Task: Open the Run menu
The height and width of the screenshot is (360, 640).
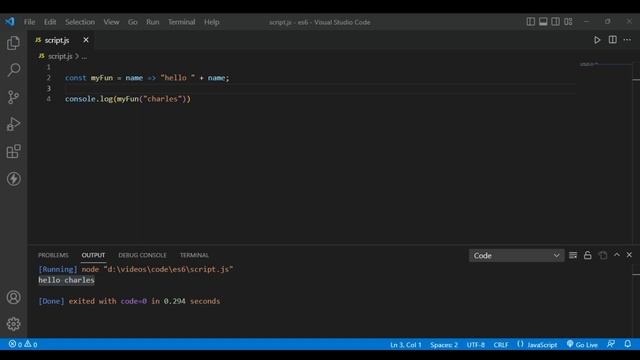Action: coord(153,22)
